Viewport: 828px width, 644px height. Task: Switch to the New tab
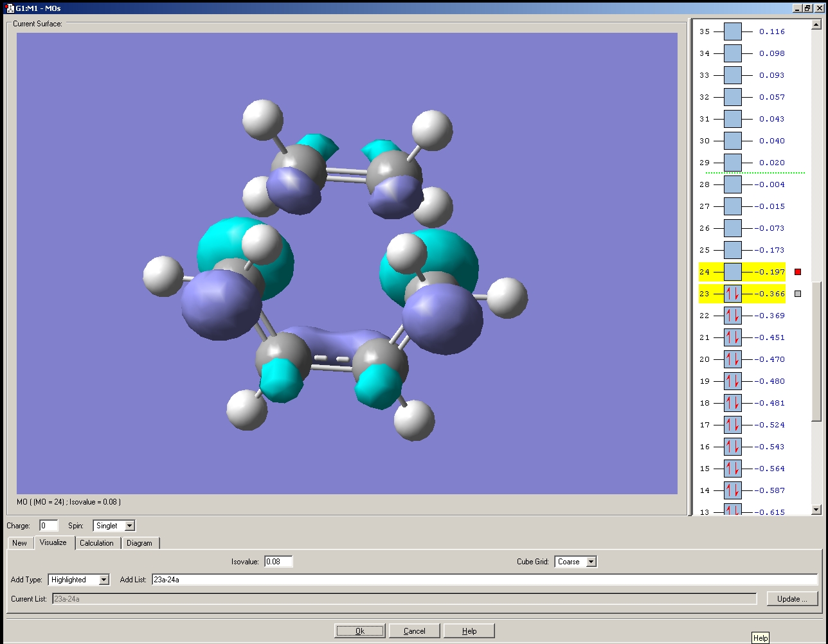point(20,543)
